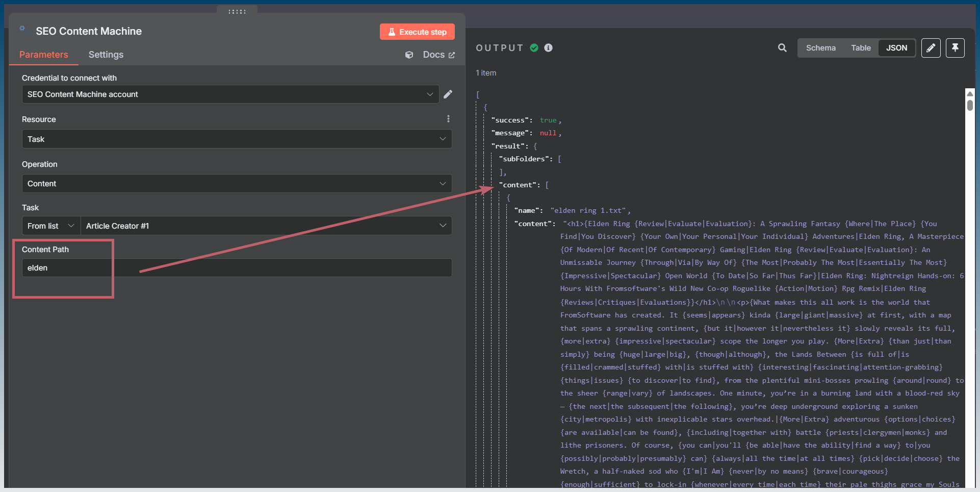Switch output view to Schema
The width and height of the screenshot is (980, 492).
tap(820, 48)
